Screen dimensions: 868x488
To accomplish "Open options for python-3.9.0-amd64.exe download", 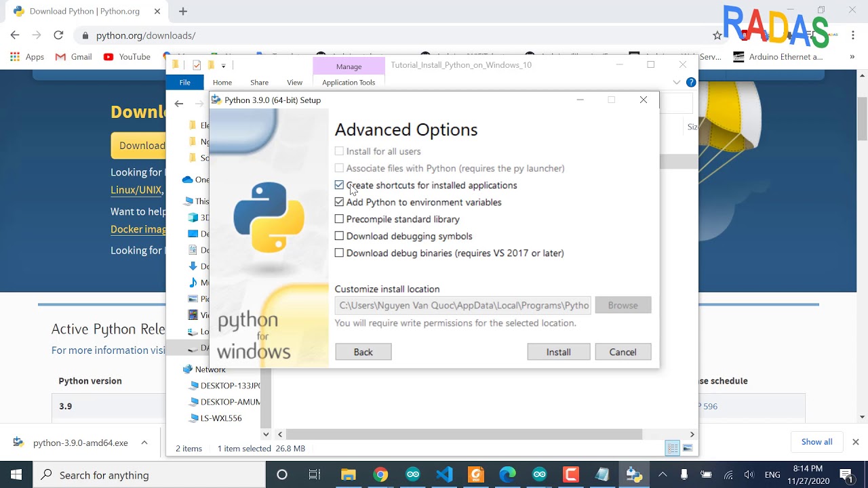I will 144,443.
